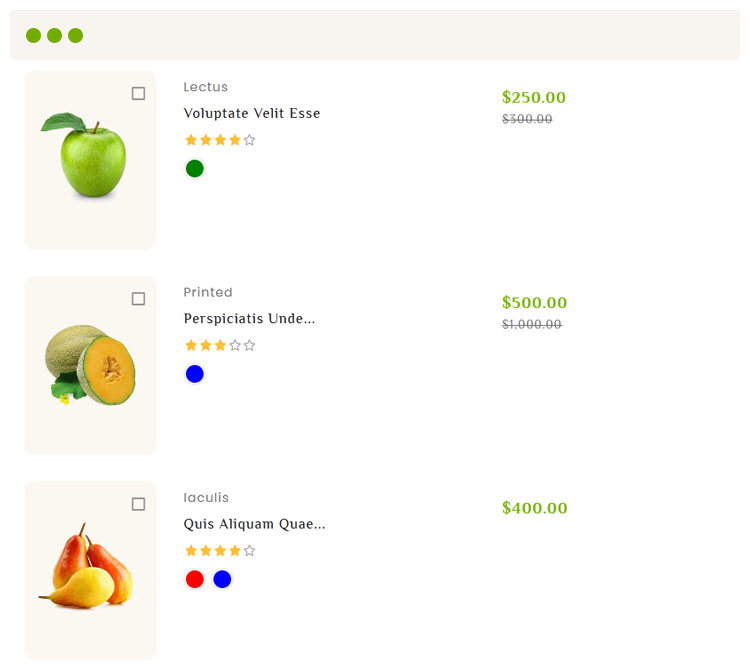The image size is (750, 670).
Task: Tick the checkbox on the melon card
Action: tap(138, 299)
